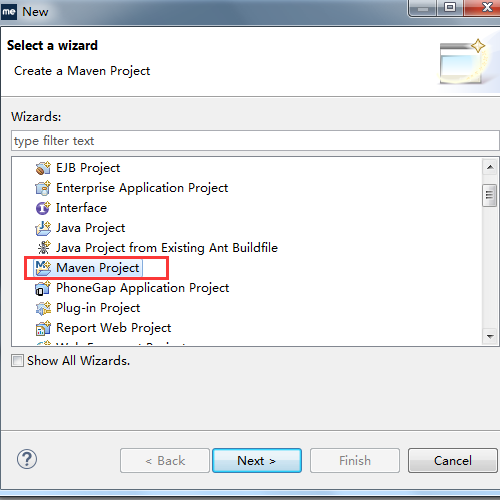Click the Maven Project icon
Viewport: 500px width, 500px height.
[43, 268]
